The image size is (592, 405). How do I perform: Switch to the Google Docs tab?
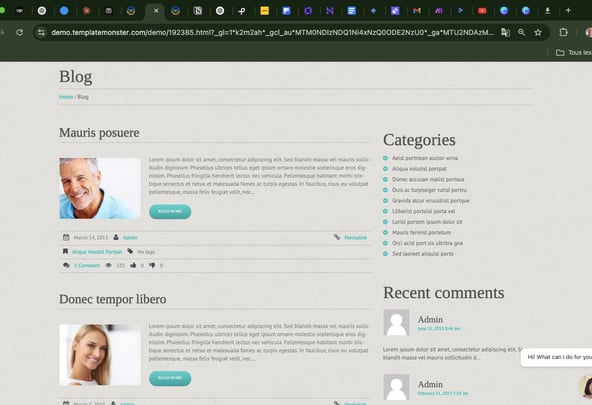coord(352,11)
